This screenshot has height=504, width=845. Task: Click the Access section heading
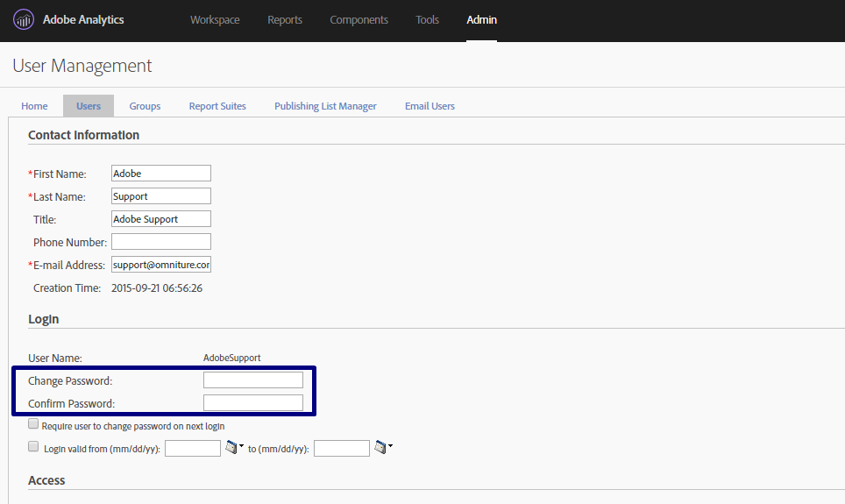click(x=46, y=480)
